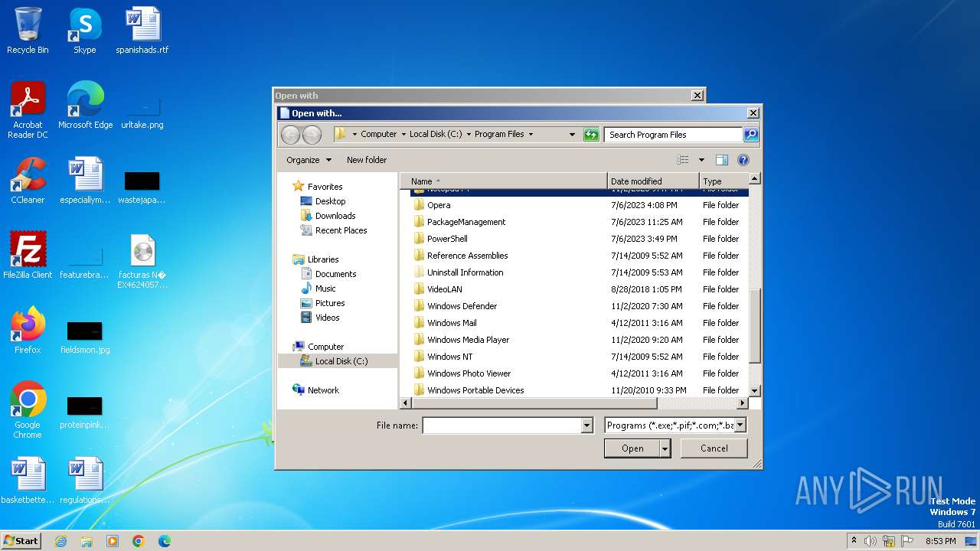Select Recent Places in navigation pane
Viewport: 980px width, 551px height.
click(341, 230)
